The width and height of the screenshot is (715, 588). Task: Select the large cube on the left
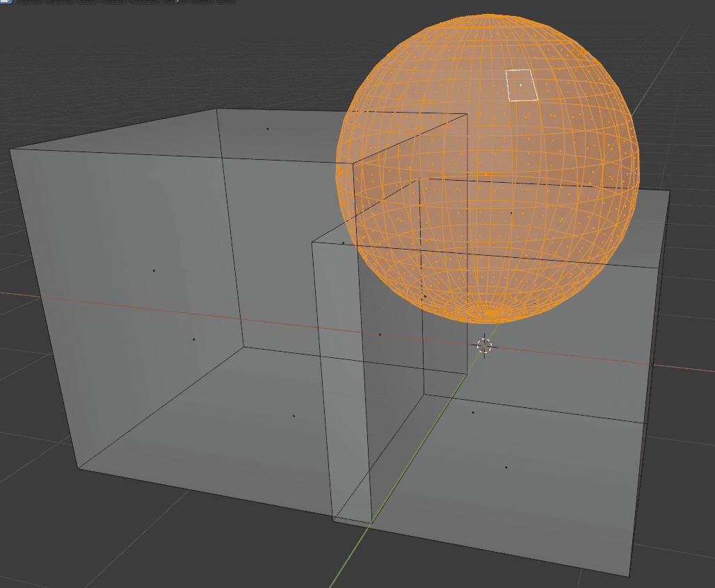(x=139, y=313)
